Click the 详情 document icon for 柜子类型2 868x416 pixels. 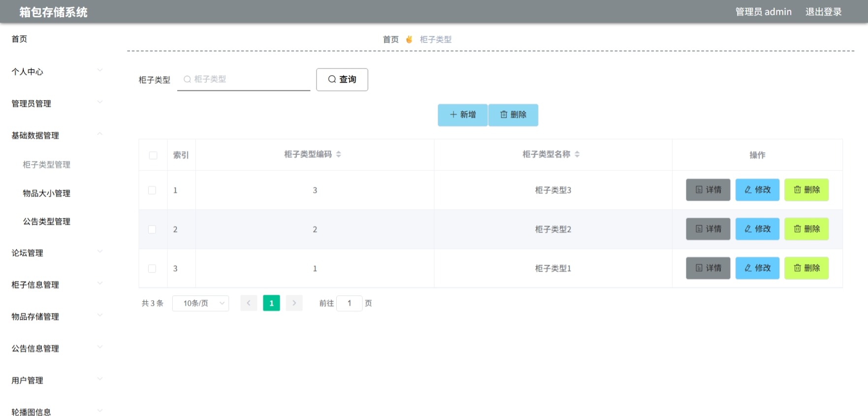click(699, 229)
